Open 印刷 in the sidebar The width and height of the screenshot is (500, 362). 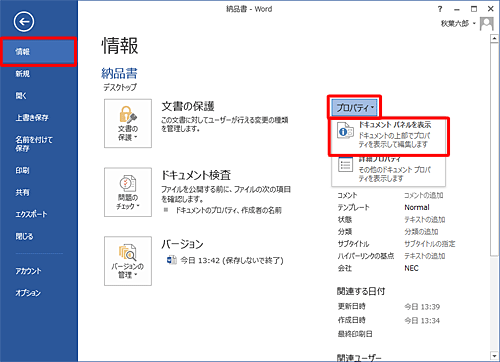pos(22,170)
